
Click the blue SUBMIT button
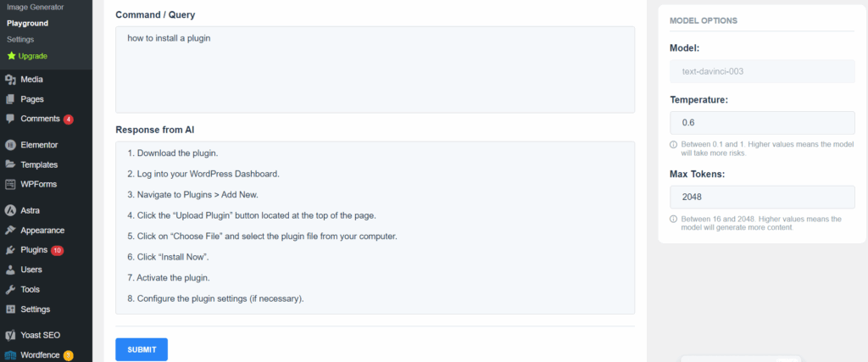[142, 350]
